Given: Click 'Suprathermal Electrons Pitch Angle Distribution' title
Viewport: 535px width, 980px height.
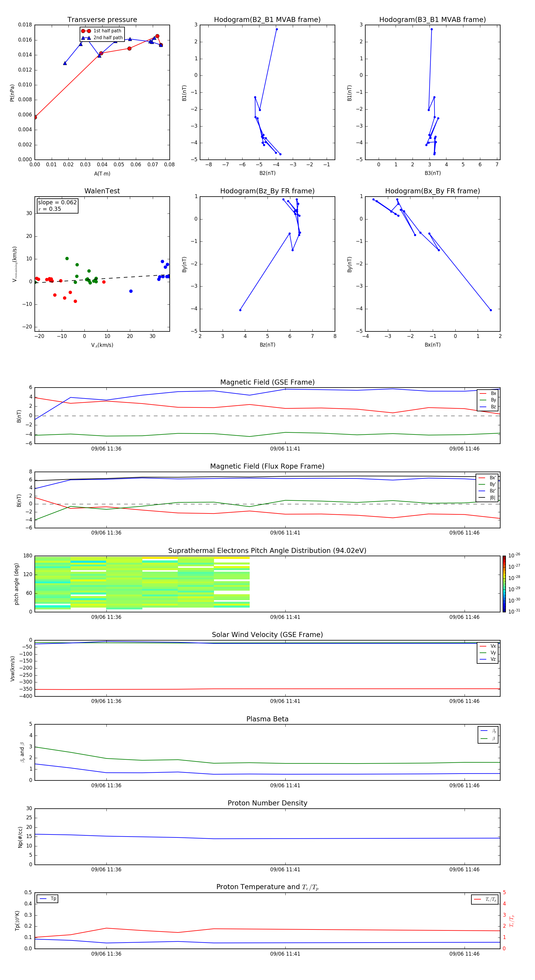Looking at the screenshot, I should tap(267, 551).
